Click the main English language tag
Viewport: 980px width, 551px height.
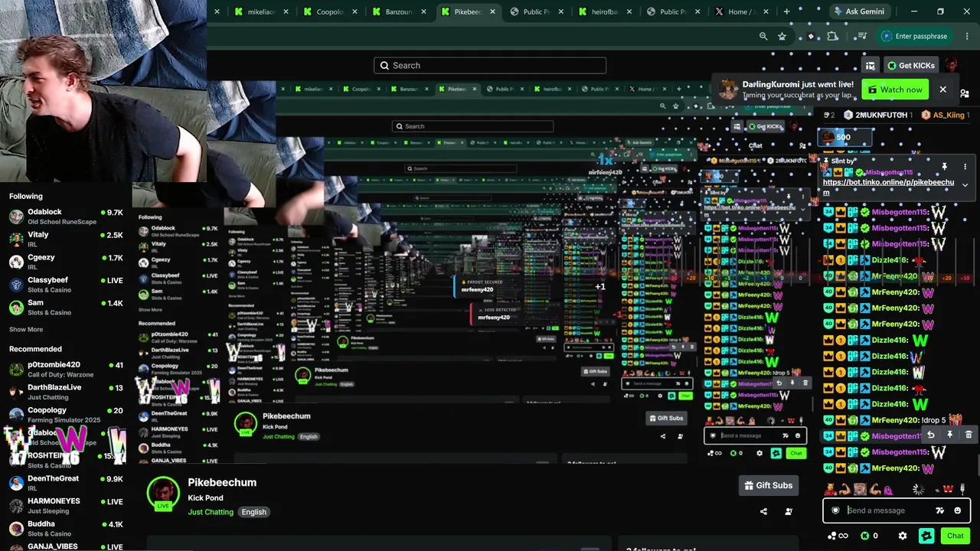[254, 512]
